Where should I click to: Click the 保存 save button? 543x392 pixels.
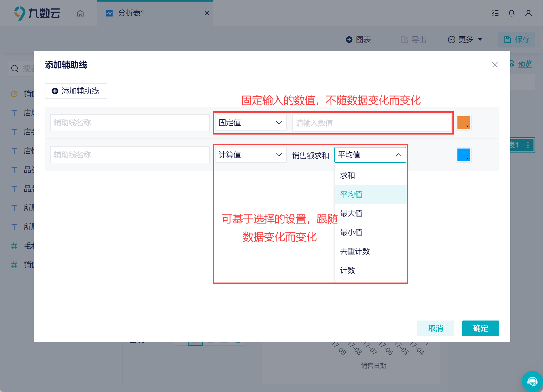pos(516,40)
